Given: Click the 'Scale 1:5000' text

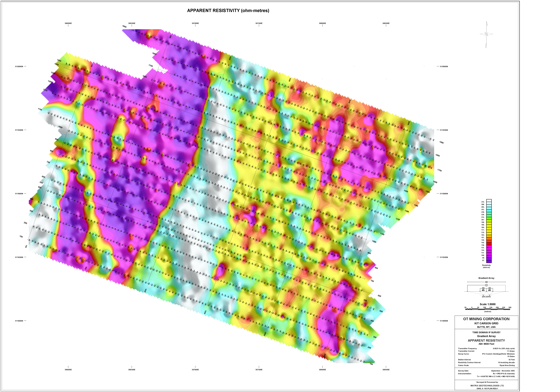Looking at the screenshot, I should click(488, 304).
